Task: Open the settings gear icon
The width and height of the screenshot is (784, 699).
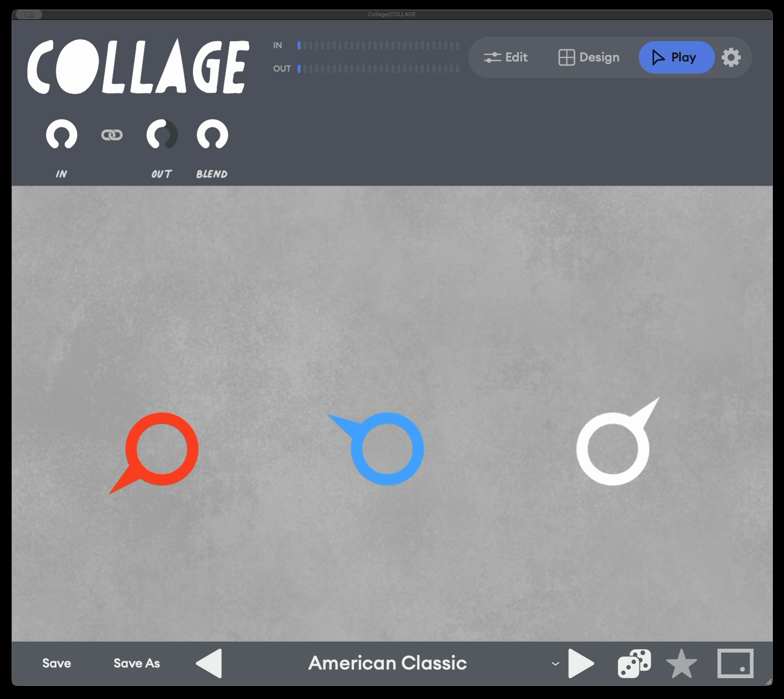Action: pyautogui.click(x=731, y=57)
